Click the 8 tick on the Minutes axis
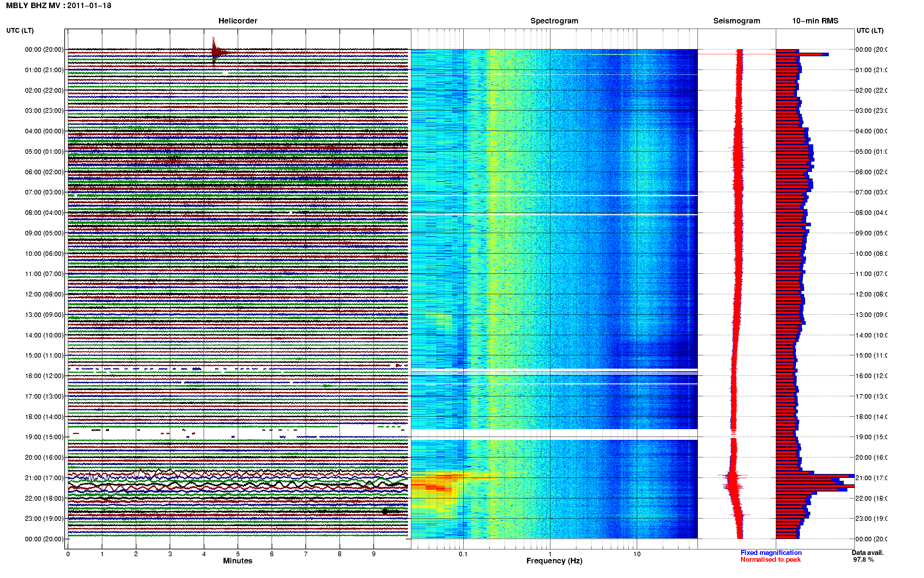924x578 pixels. click(x=340, y=554)
